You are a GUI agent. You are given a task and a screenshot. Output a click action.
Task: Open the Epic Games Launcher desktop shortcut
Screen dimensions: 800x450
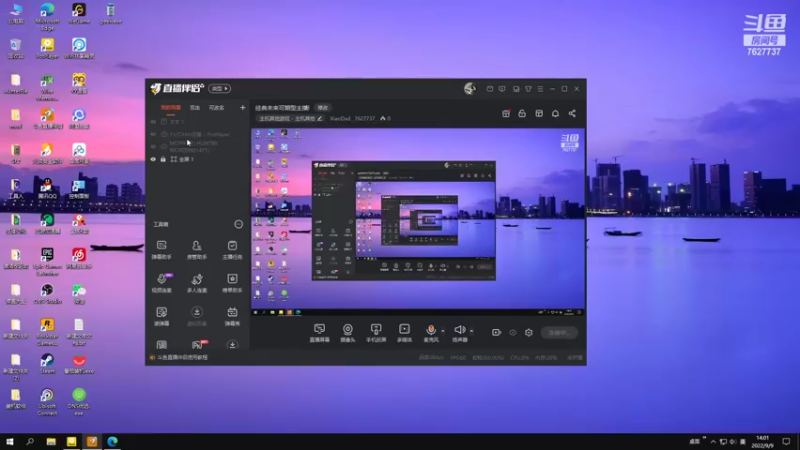[x=47, y=262]
